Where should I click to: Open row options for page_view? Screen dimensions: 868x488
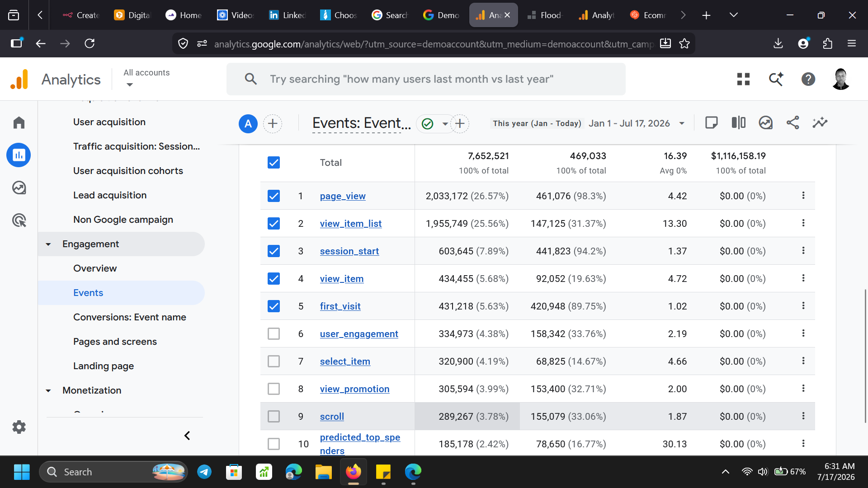click(803, 195)
